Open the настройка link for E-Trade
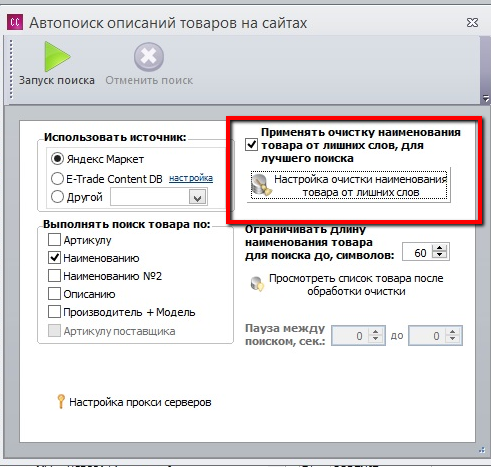Screen dimensions: 491x467 (x=191, y=178)
